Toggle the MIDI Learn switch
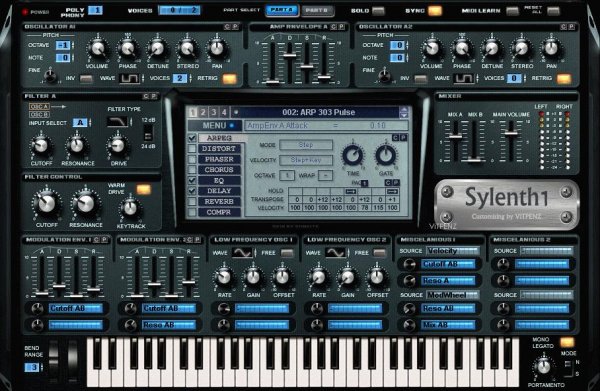Screen dimensions: 600x391 click(x=512, y=11)
